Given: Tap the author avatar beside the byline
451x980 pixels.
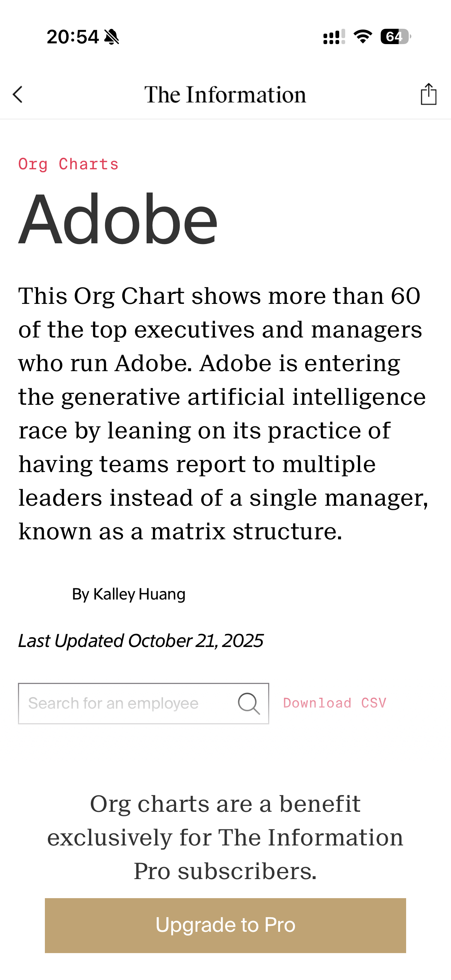Looking at the screenshot, I should coord(42,594).
